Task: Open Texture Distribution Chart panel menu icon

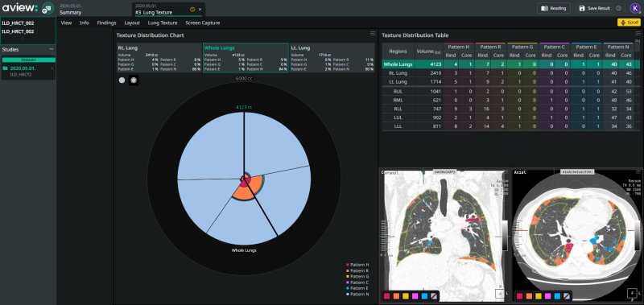Action: click(x=373, y=34)
